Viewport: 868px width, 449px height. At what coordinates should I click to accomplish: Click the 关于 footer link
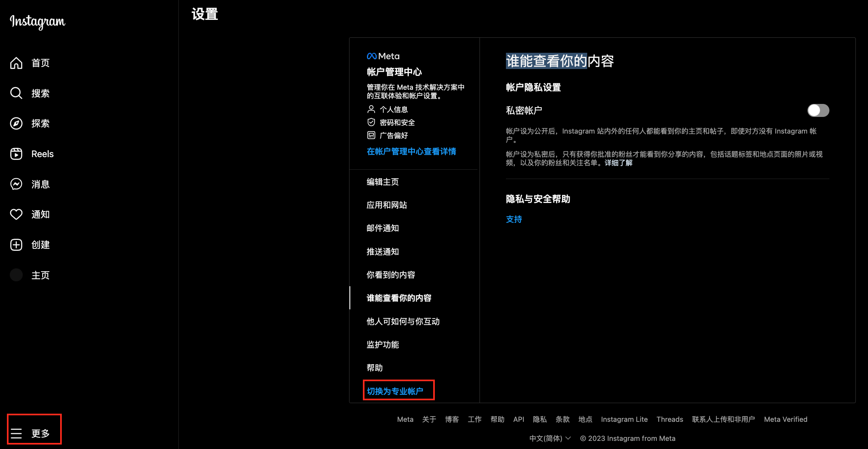coord(429,419)
